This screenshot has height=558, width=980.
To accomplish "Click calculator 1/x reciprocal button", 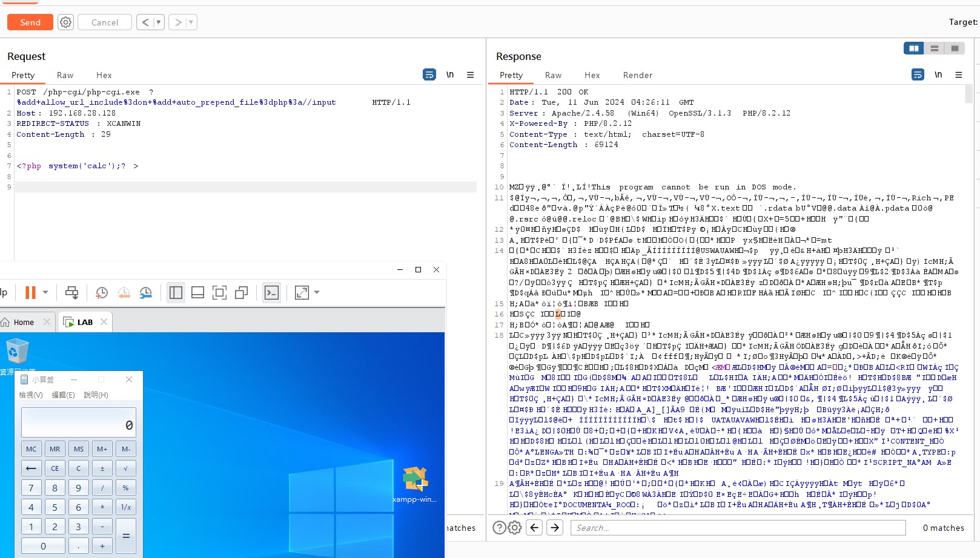I will [x=125, y=507].
